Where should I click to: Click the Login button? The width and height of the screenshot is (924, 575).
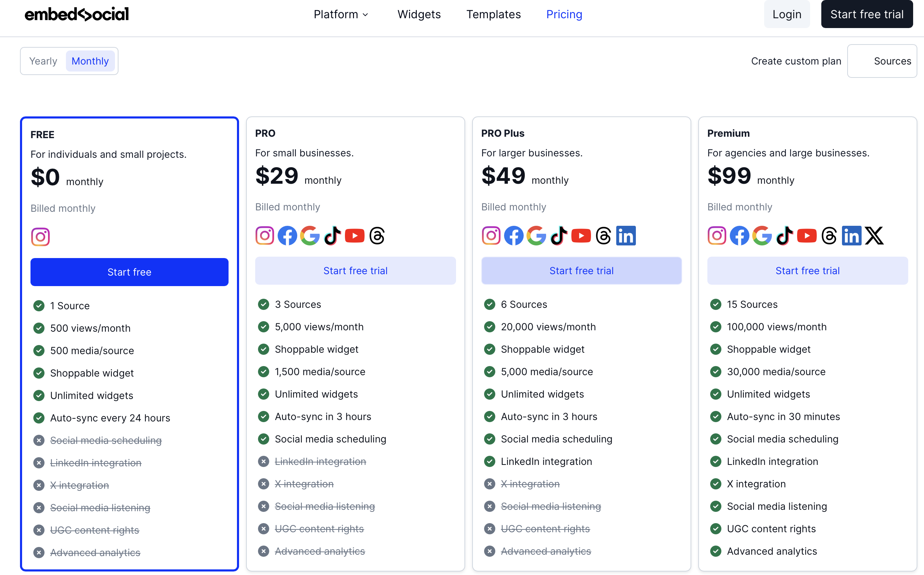click(787, 14)
